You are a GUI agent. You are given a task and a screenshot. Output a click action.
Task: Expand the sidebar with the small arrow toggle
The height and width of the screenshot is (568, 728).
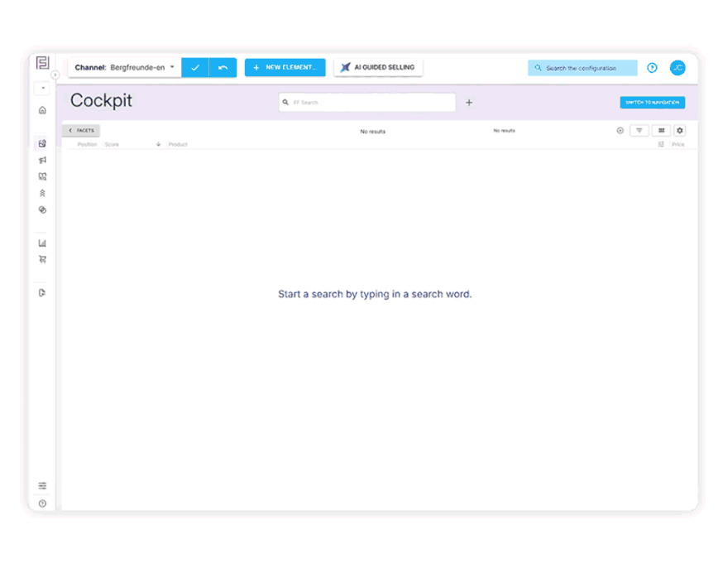55,75
